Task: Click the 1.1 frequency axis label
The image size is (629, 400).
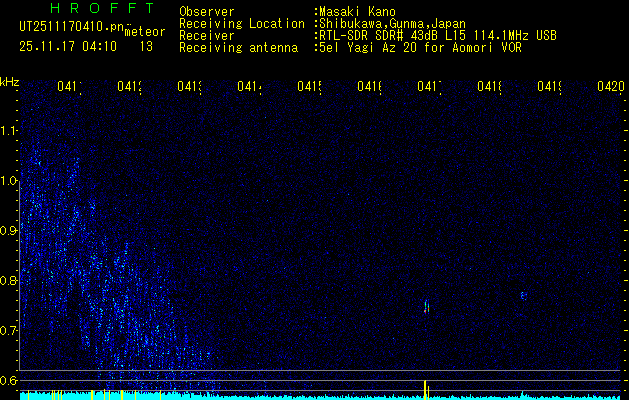Action: [x=9, y=130]
